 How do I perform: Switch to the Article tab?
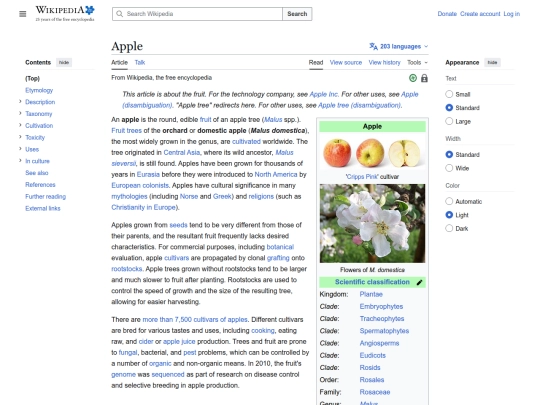point(120,63)
